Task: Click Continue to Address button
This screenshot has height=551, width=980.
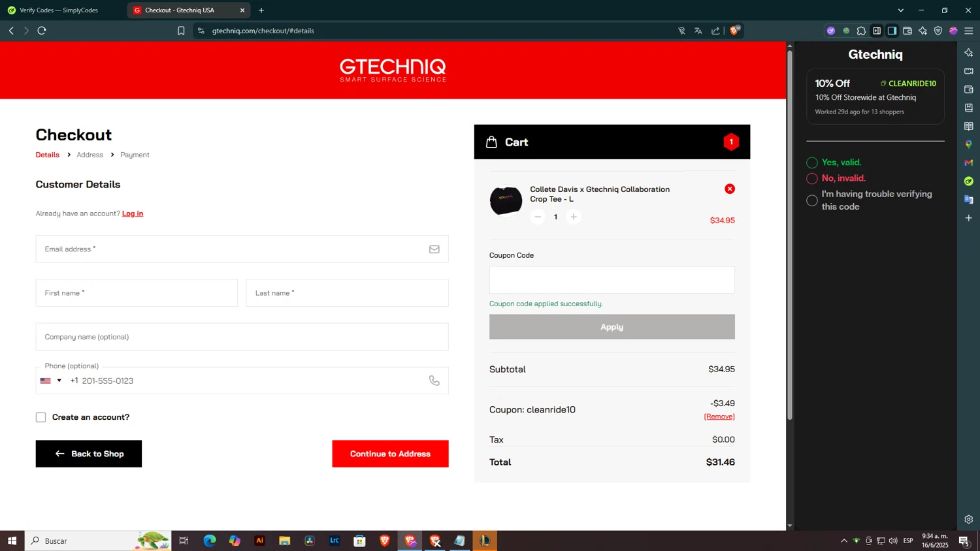Action: 390,454
